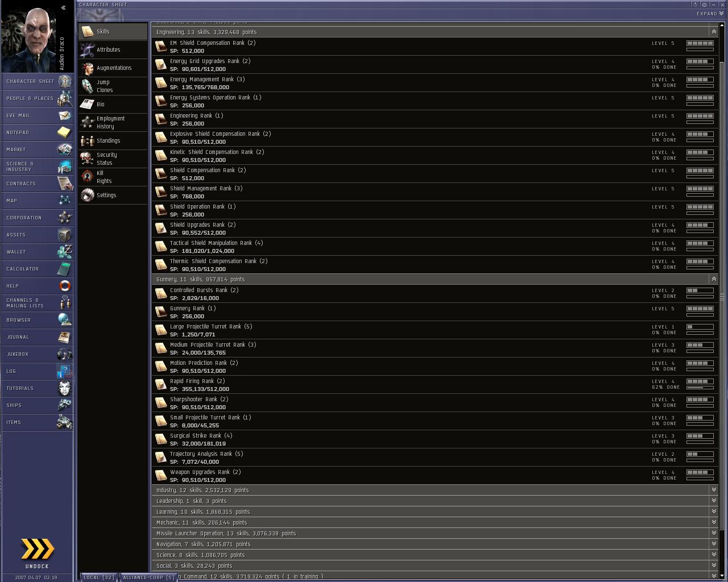
Task: Open the star Map
Action: pyautogui.click(x=37, y=201)
